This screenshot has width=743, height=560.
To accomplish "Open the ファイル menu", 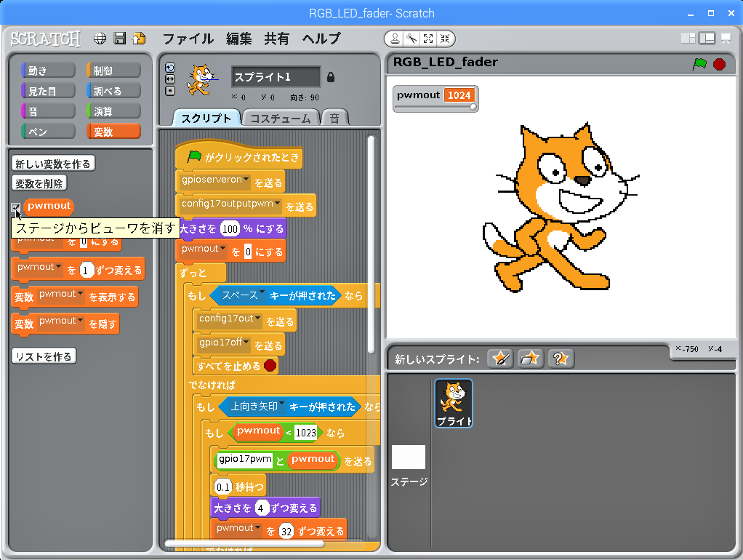I will [188, 39].
